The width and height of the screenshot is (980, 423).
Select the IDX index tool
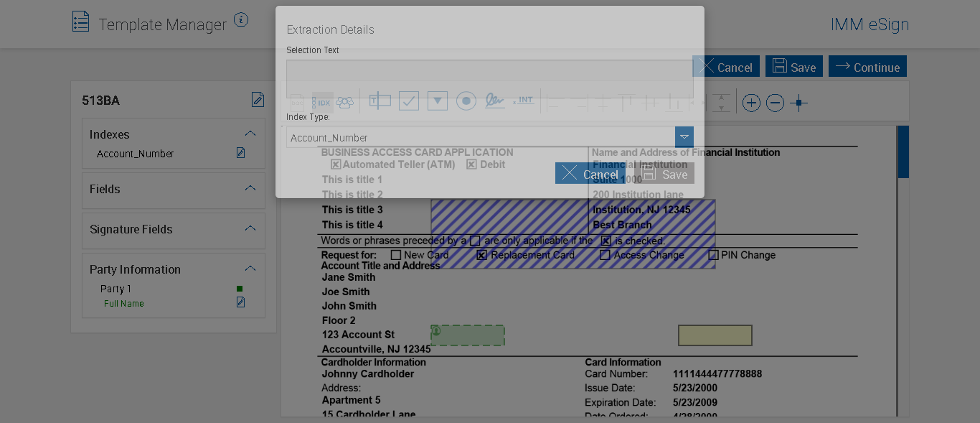pyautogui.click(x=322, y=102)
